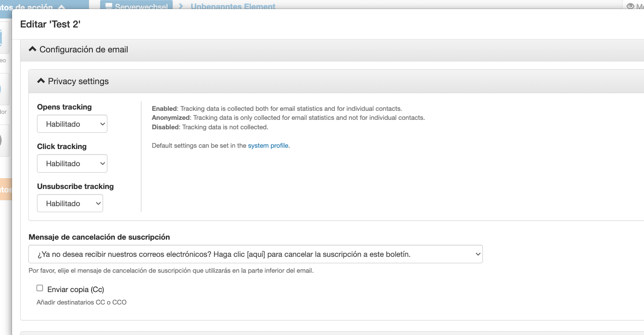Collapse the Configuración de email section title
The height and width of the screenshot is (335, 644).
(84, 49)
